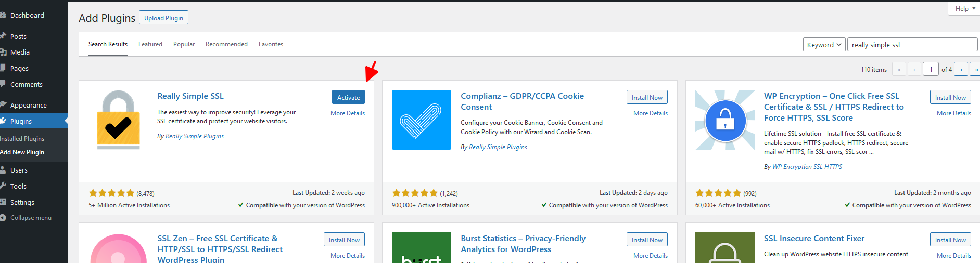980x263 pixels.
Task: Switch to the Favorites tab
Action: tap(271, 44)
